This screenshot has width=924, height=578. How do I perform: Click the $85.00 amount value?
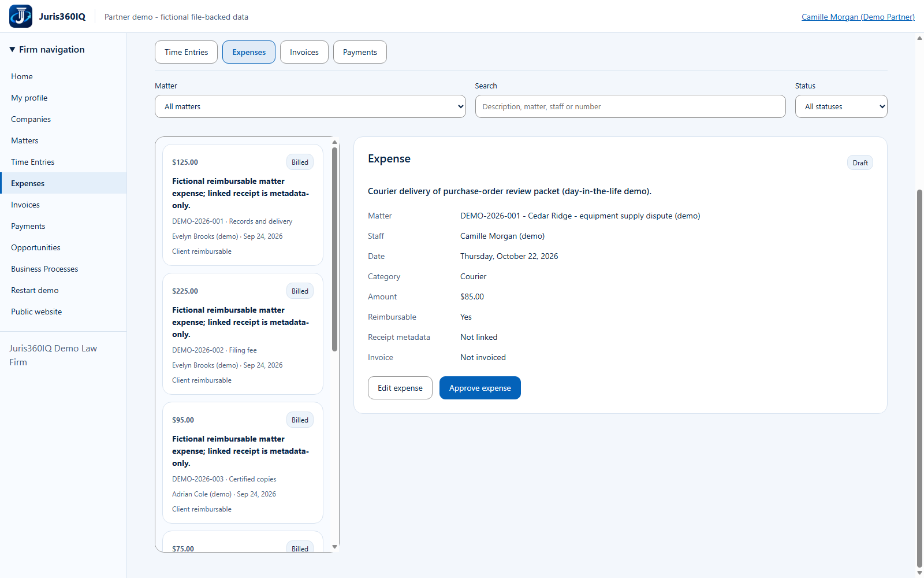[x=472, y=297]
